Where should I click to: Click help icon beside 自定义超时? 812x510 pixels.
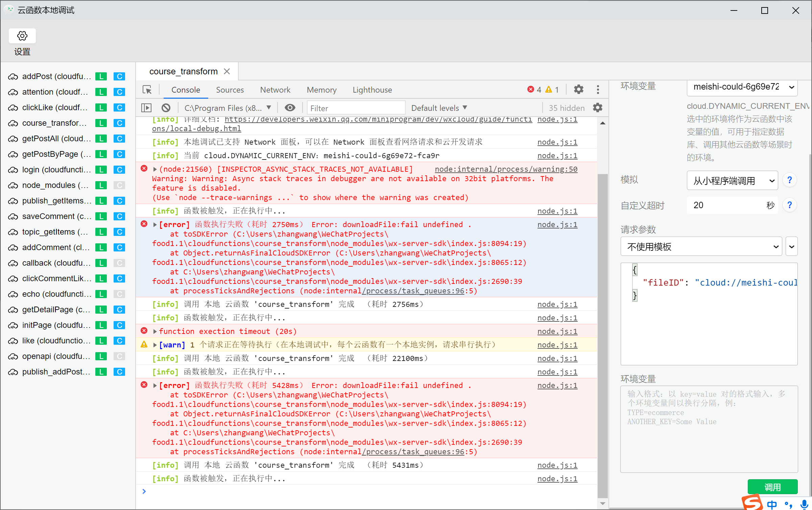pos(789,205)
